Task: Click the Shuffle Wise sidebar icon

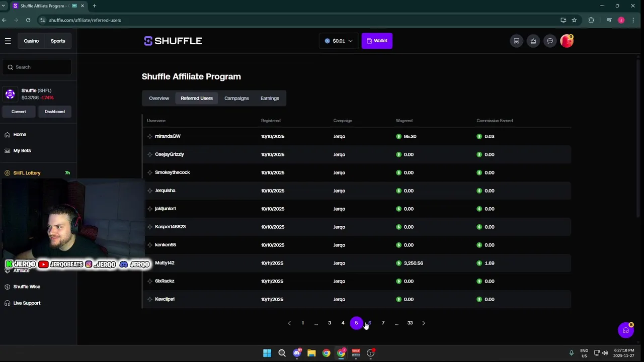Action: click(x=8, y=287)
